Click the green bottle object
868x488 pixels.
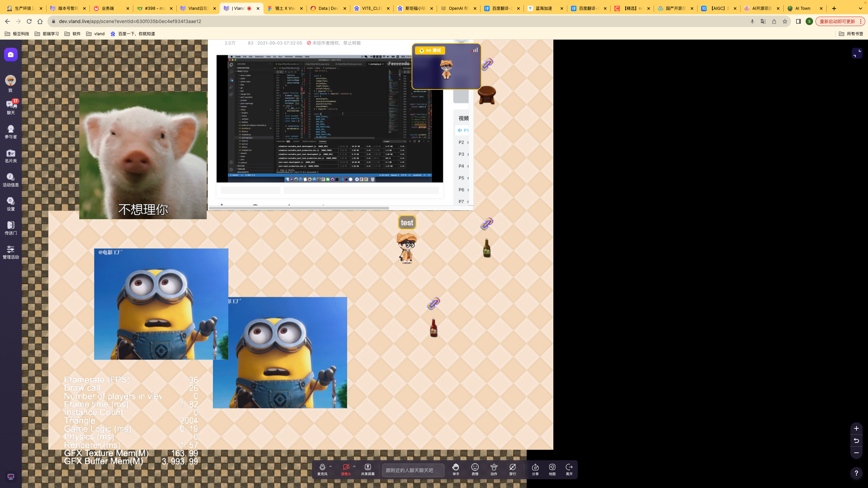[x=487, y=248]
